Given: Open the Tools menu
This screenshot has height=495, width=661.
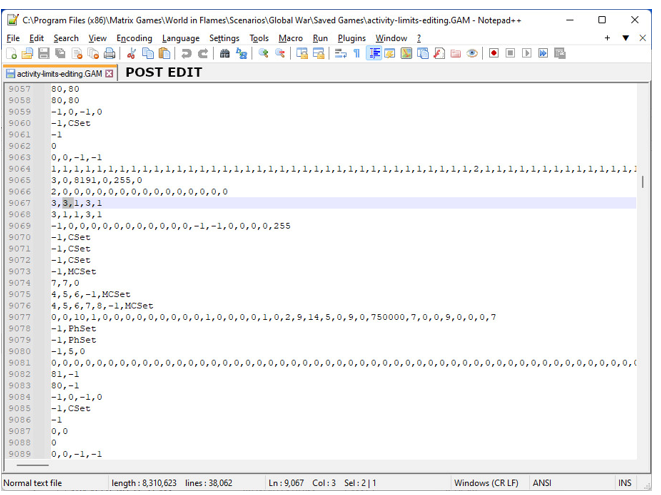Looking at the screenshot, I should [259, 38].
